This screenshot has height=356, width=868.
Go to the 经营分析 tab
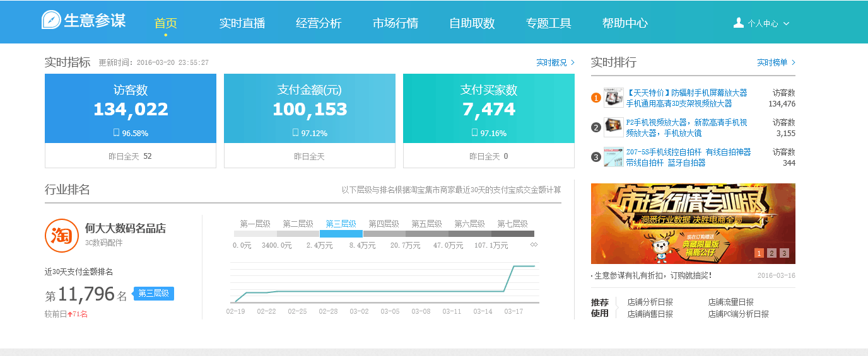click(x=319, y=23)
